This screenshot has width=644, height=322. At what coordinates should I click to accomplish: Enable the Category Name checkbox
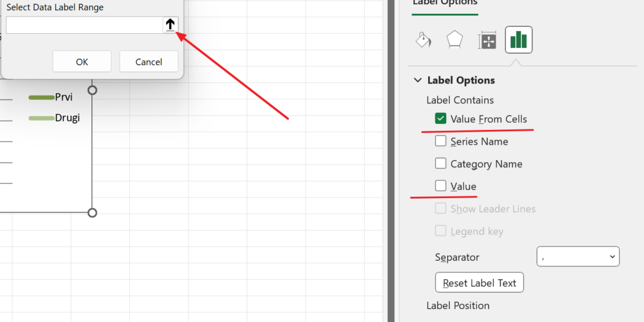pyautogui.click(x=440, y=164)
